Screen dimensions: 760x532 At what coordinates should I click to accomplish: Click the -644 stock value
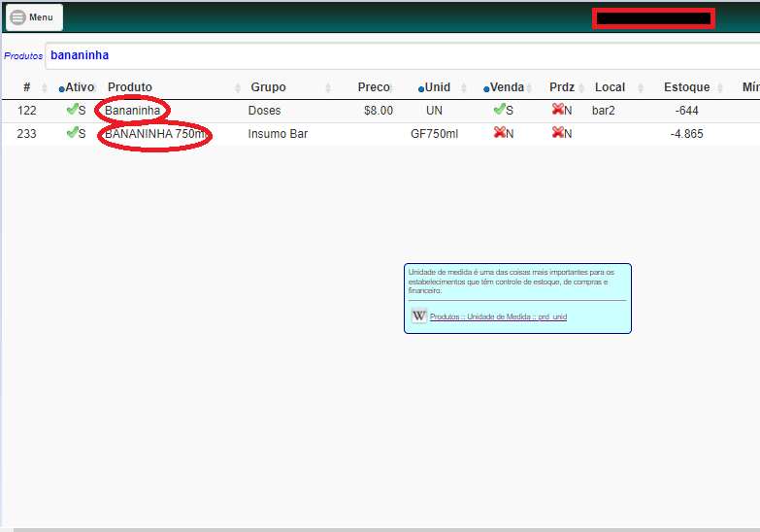tap(686, 111)
